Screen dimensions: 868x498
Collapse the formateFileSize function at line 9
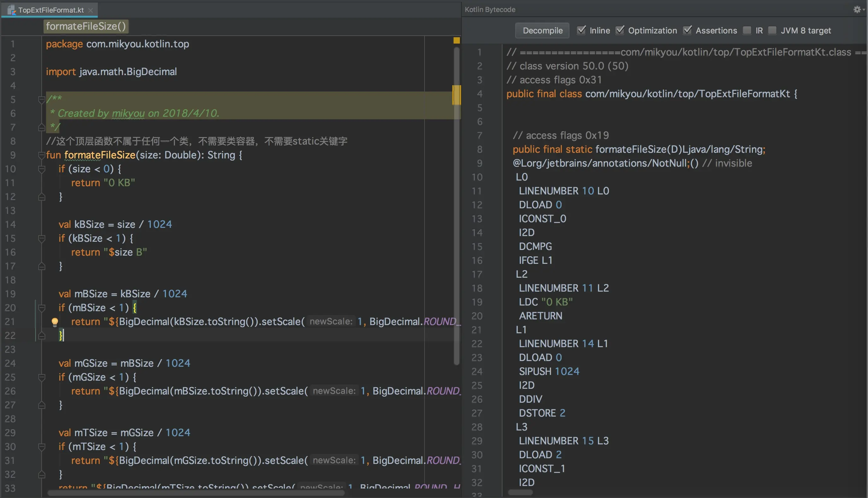tap(42, 155)
